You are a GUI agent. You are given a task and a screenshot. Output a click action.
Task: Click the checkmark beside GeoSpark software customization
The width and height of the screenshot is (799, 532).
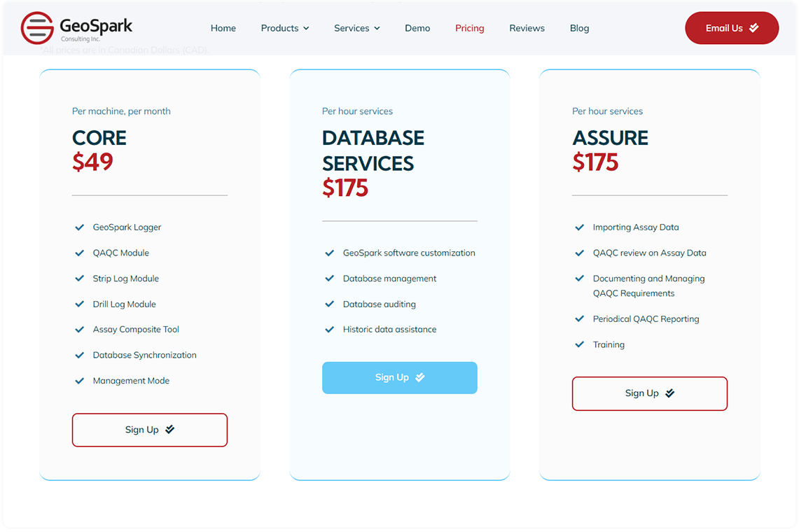[x=330, y=253]
